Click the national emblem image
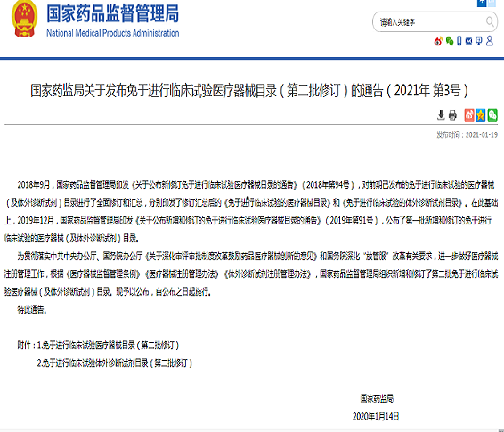Image resolution: width=504 pixels, height=432 pixels. point(24,19)
